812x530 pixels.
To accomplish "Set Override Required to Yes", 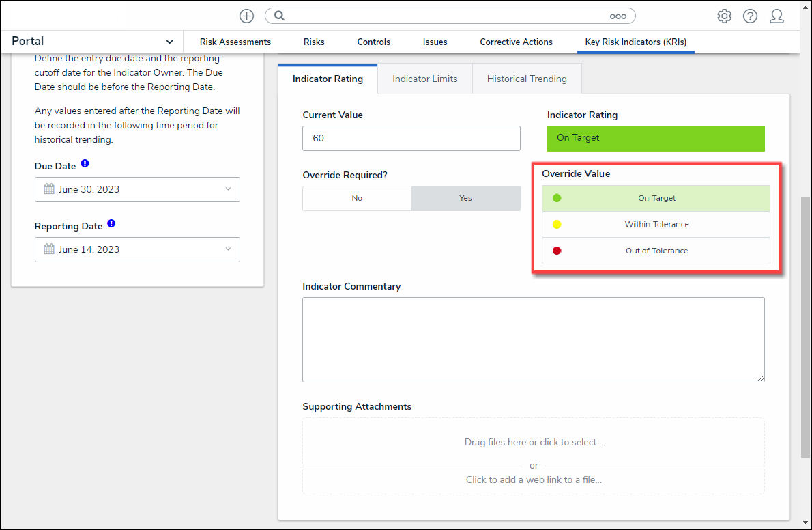I will (465, 198).
